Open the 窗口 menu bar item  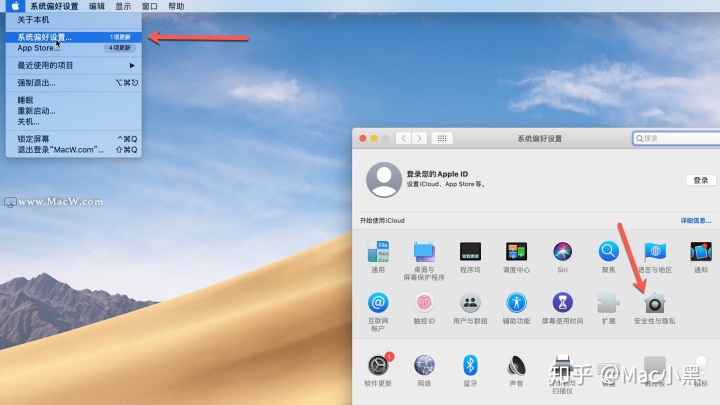click(x=150, y=6)
